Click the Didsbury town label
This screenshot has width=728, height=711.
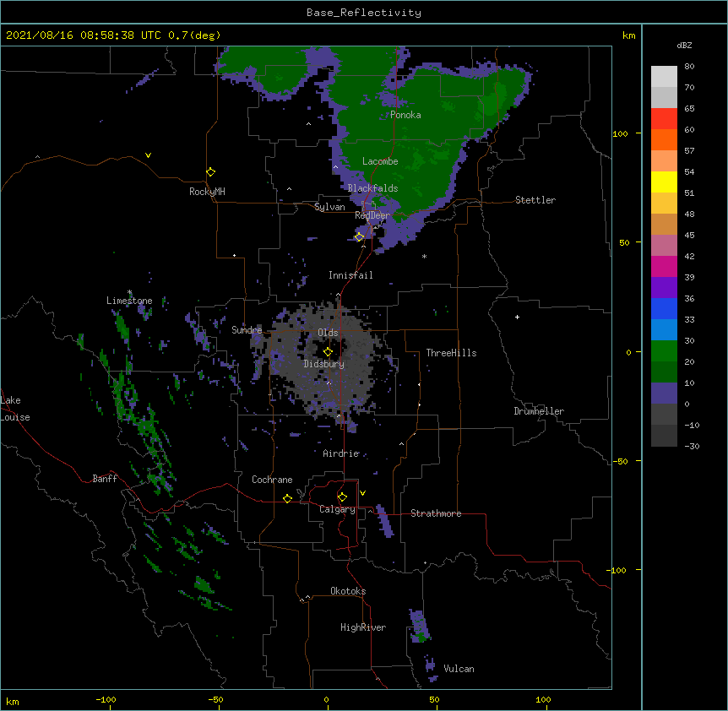point(323,364)
